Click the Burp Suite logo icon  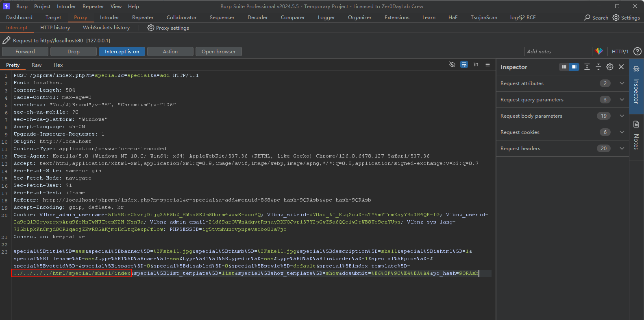click(x=6, y=6)
